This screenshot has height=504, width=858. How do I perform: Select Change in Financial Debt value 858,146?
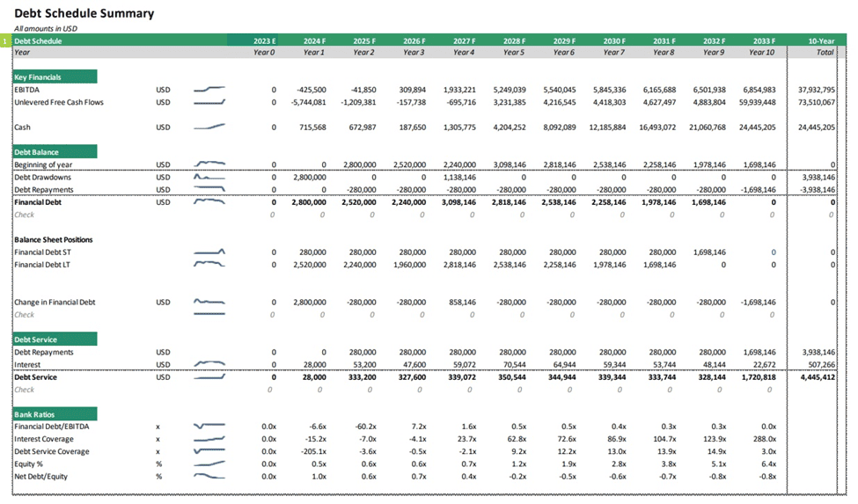[462, 303]
